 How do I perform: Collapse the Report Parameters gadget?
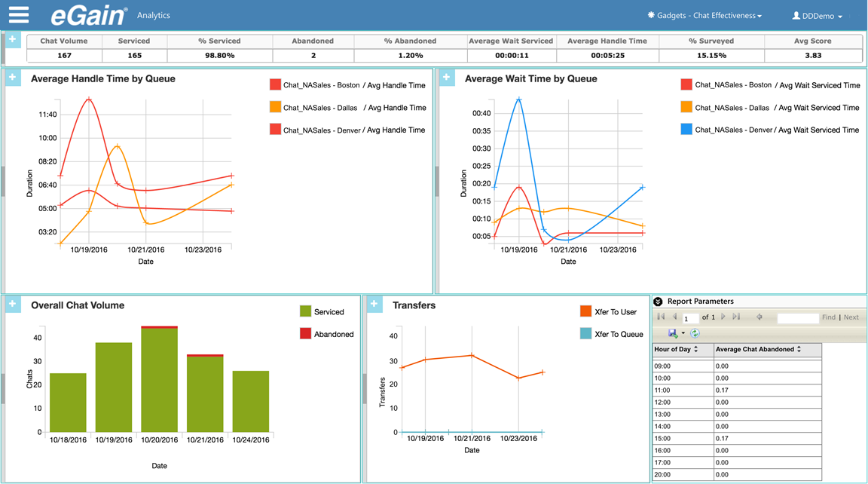(x=658, y=302)
